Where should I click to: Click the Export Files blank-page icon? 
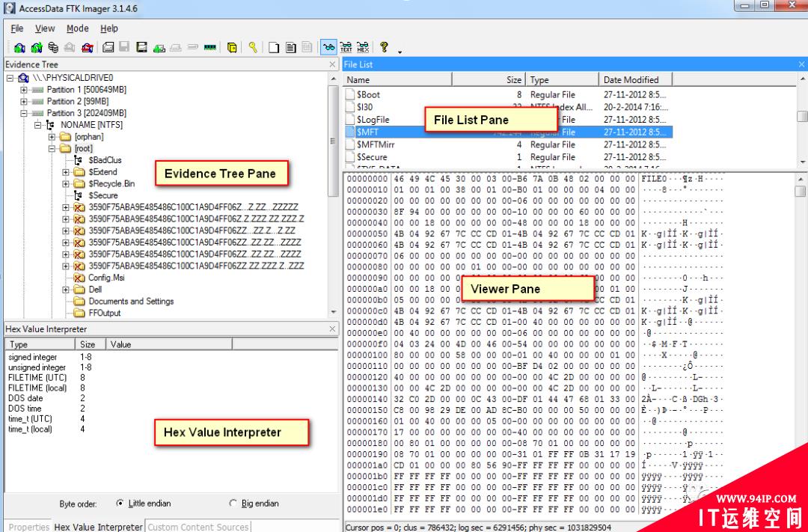coord(274,47)
